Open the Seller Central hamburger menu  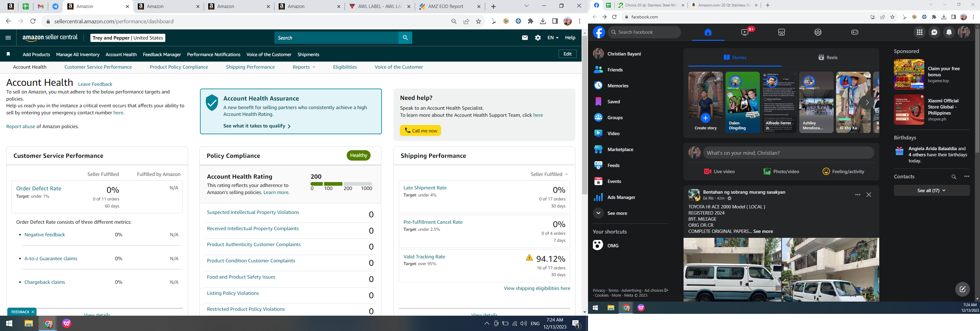click(8, 38)
